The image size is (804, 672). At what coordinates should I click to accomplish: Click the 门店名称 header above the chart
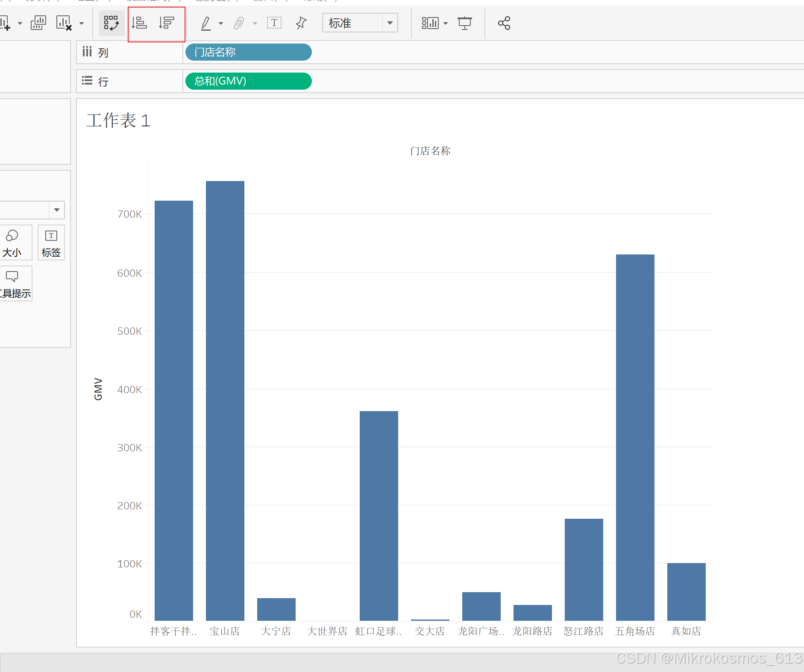(430, 151)
